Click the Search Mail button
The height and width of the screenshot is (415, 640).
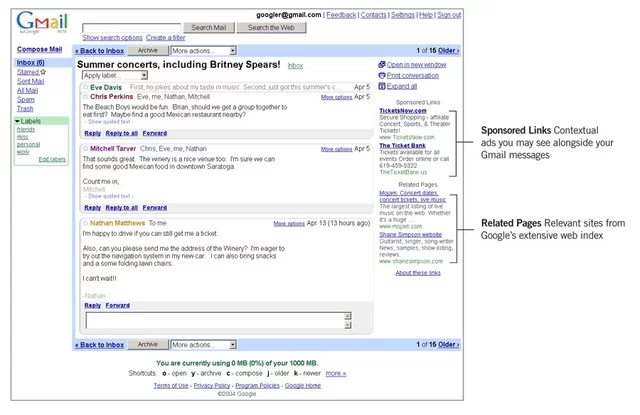[x=209, y=28]
